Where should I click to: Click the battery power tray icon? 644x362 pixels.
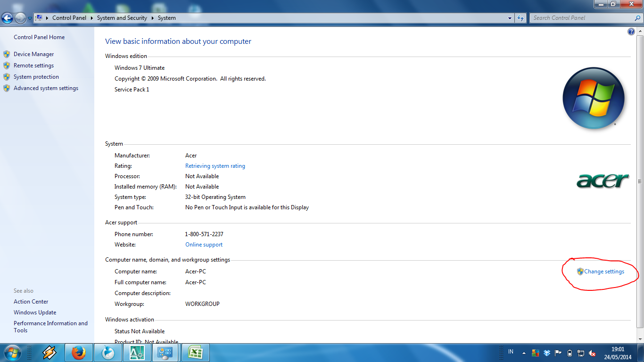click(570, 353)
